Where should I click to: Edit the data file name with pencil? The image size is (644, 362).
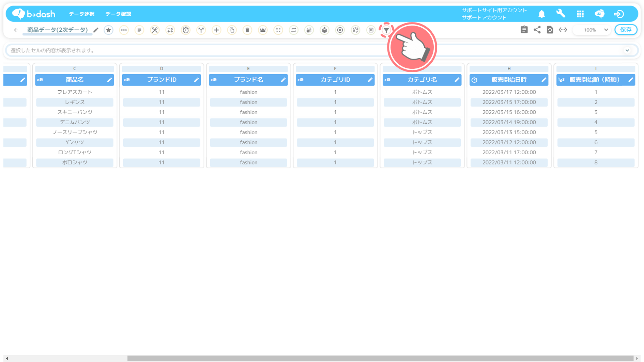96,30
